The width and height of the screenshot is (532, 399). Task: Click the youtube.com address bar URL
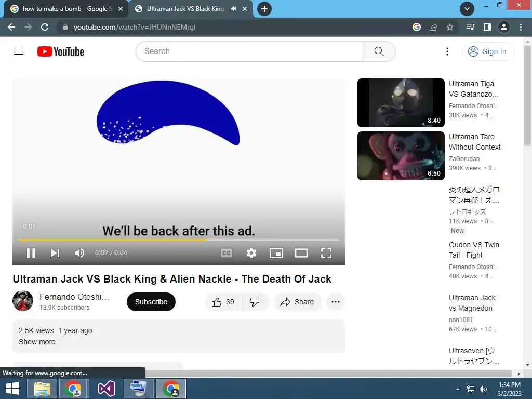[135, 27]
